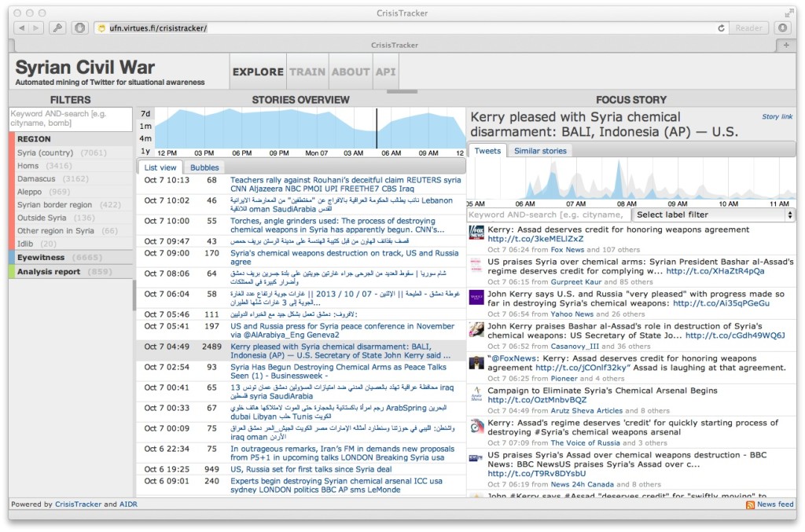
Task: Select the 4m timeline range
Action: [x=145, y=138]
